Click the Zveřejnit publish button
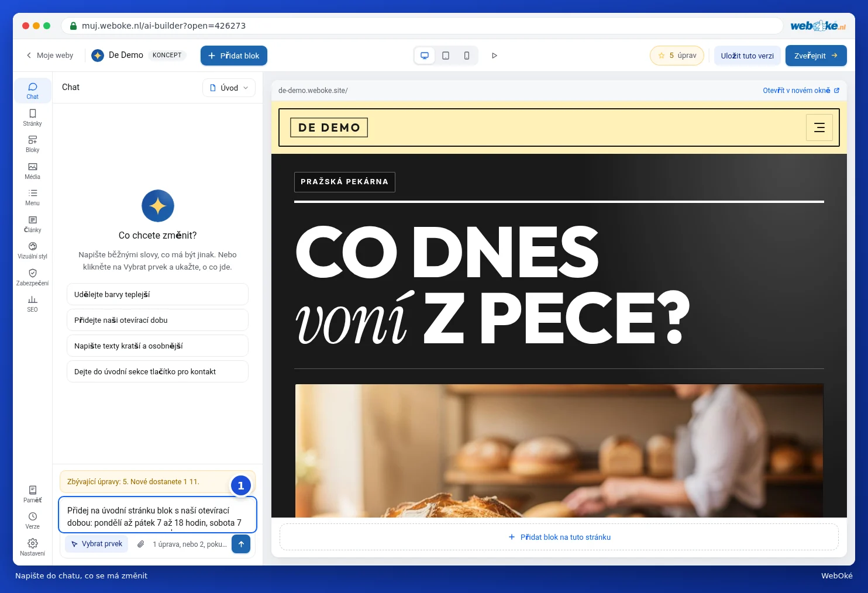The width and height of the screenshot is (868, 593). pyautogui.click(x=816, y=56)
